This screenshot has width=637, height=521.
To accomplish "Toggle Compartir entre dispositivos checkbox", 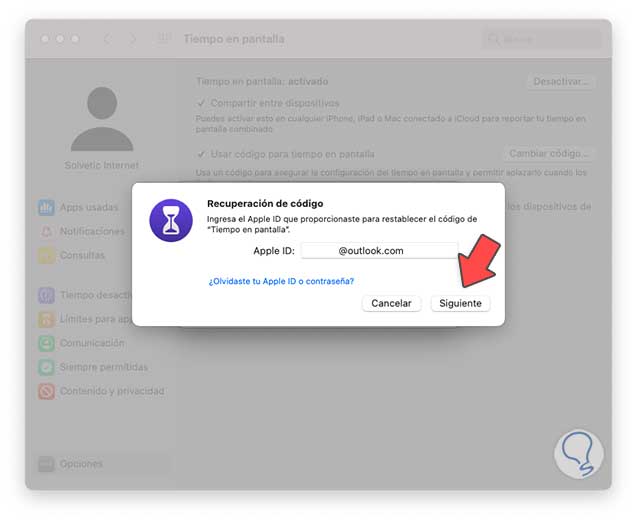I will point(201,103).
